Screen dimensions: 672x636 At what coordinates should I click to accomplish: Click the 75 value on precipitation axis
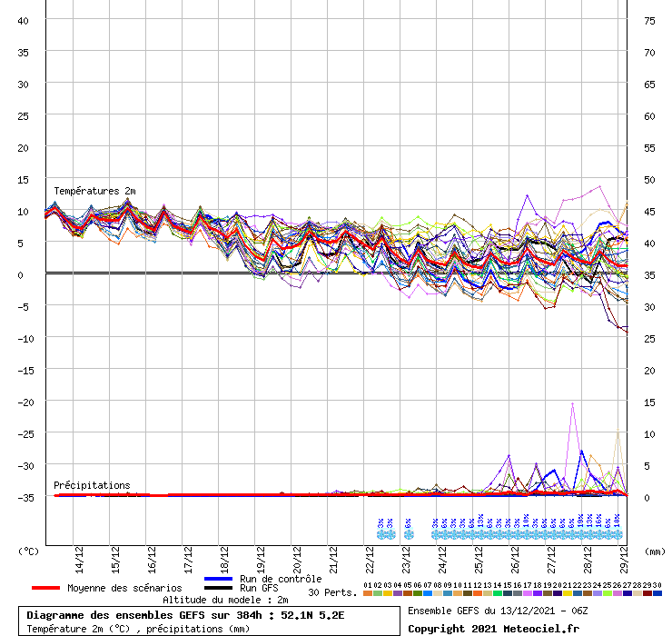pos(649,21)
